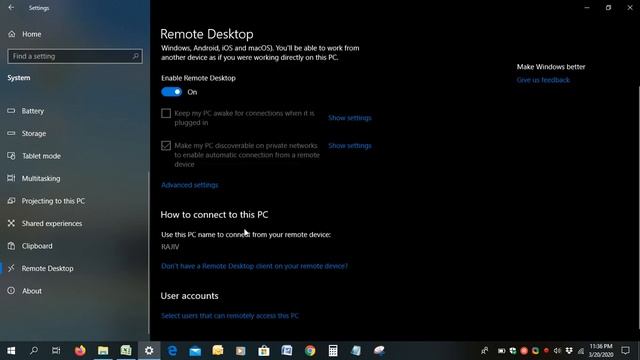Check Keep my PC awake for connections
640x360 pixels.
coord(166,113)
